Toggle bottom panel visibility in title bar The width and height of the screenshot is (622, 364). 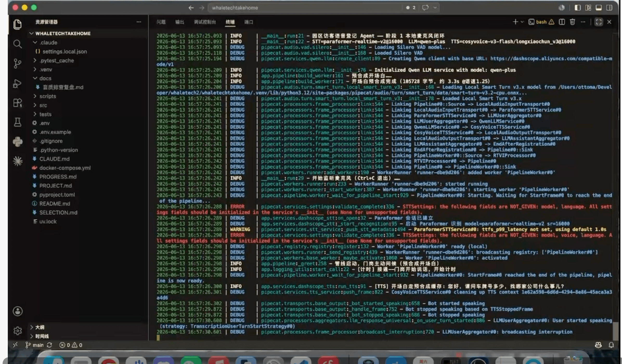coord(599,8)
